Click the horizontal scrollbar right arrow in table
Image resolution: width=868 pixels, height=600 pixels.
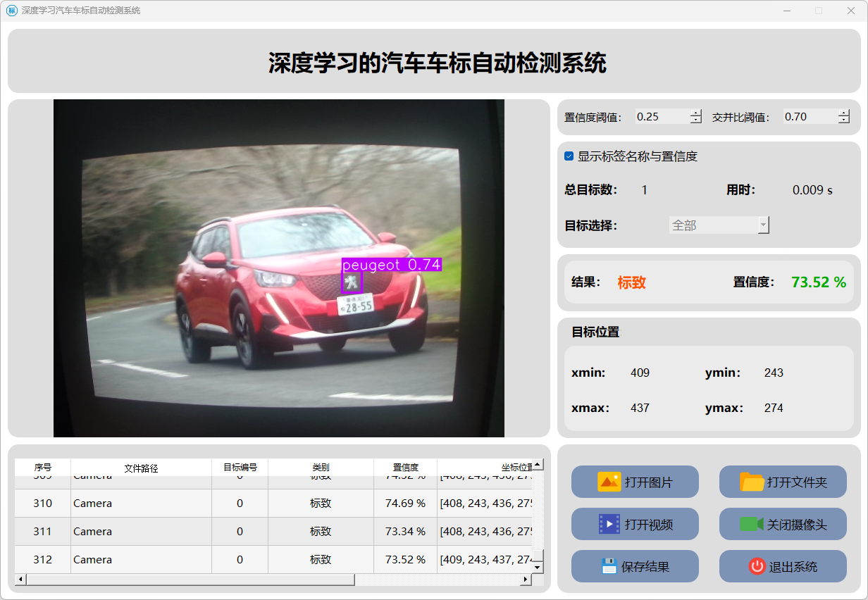[525, 580]
